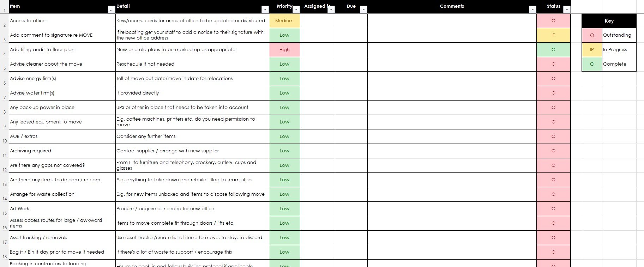
Task: Click the O status cell for Access to office
Action: tap(553, 21)
